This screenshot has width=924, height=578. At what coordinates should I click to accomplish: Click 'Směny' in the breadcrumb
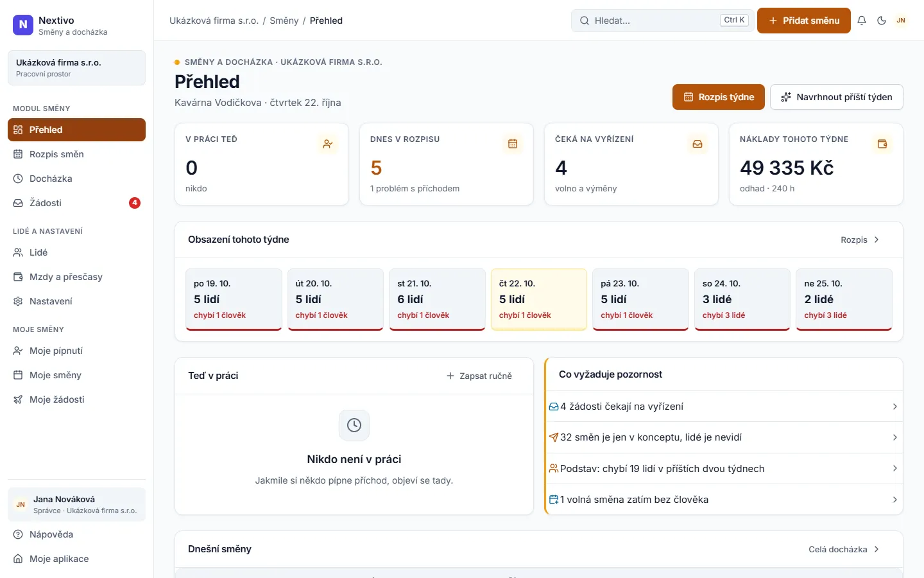[x=284, y=21]
